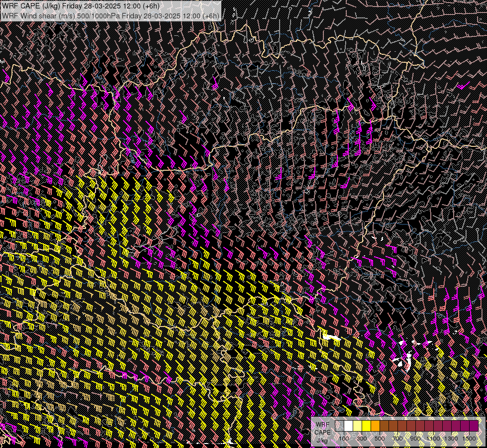The height and width of the screenshot is (448, 487).
Task: Click the legend value '1300'
Action: point(451,439)
